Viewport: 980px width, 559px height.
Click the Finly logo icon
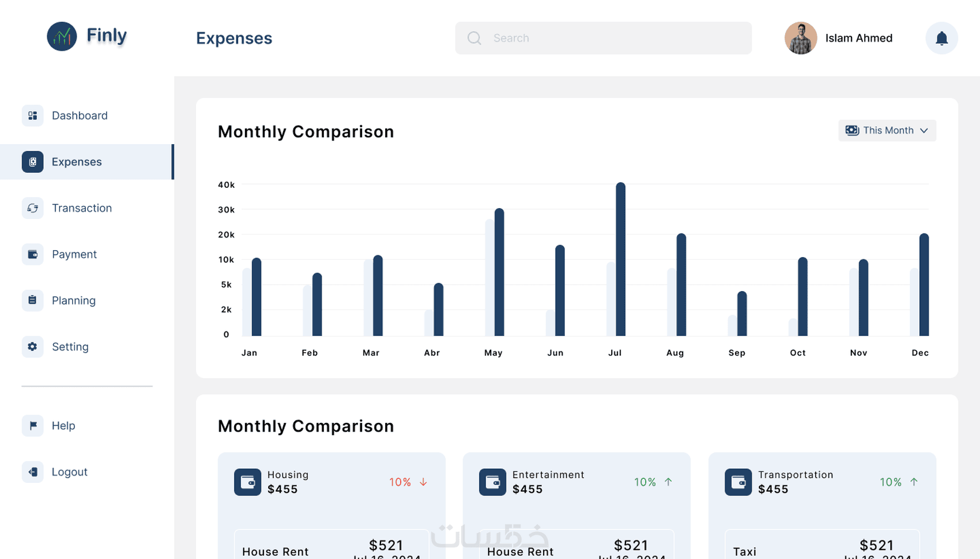coord(62,36)
